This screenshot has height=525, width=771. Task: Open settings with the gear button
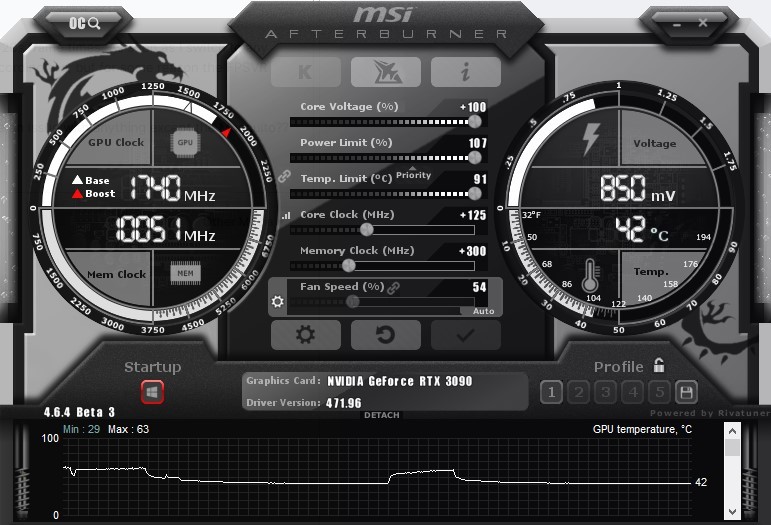click(305, 335)
